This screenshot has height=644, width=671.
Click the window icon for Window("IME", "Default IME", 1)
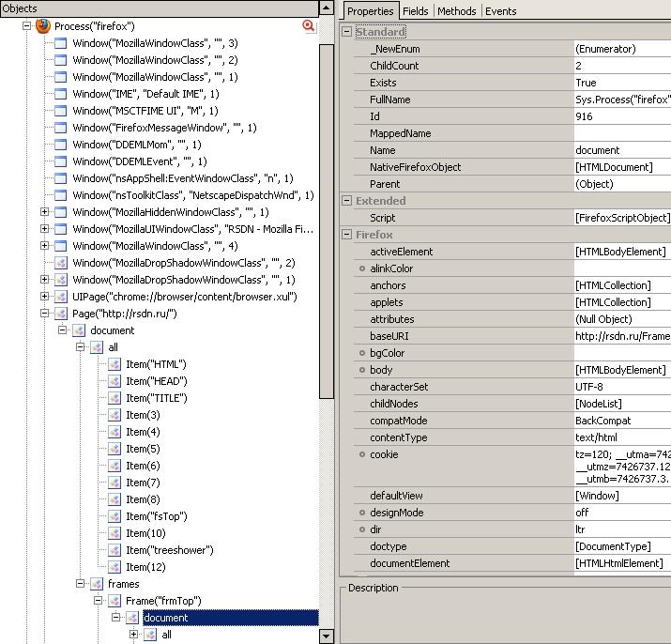point(61,94)
